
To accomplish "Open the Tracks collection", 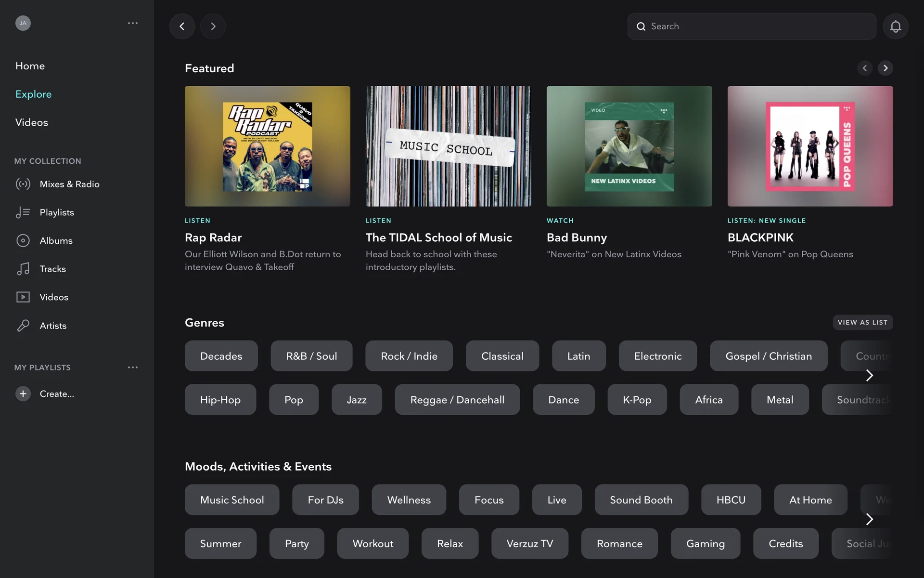I will 52,269.
